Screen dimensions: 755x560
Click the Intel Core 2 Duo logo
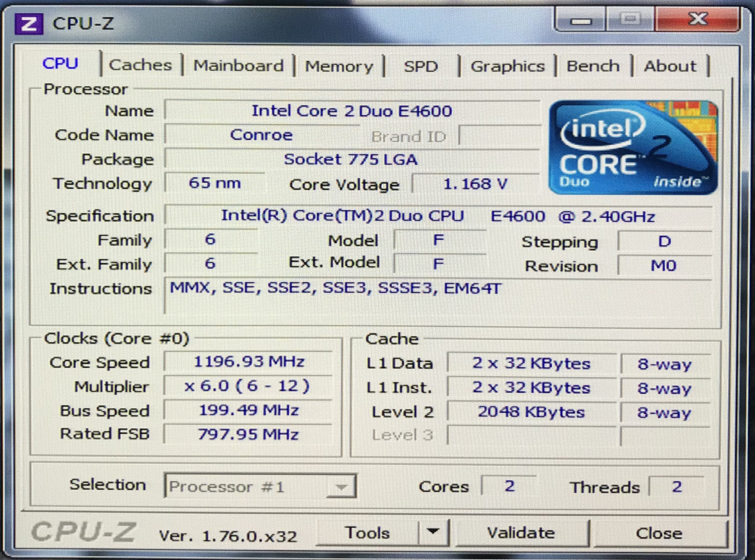633,148
